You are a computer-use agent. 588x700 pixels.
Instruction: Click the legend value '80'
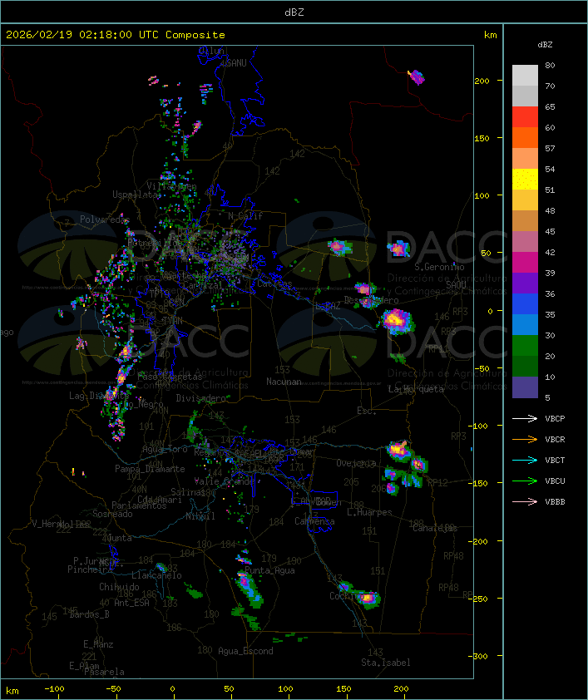(x=550, y=65)
